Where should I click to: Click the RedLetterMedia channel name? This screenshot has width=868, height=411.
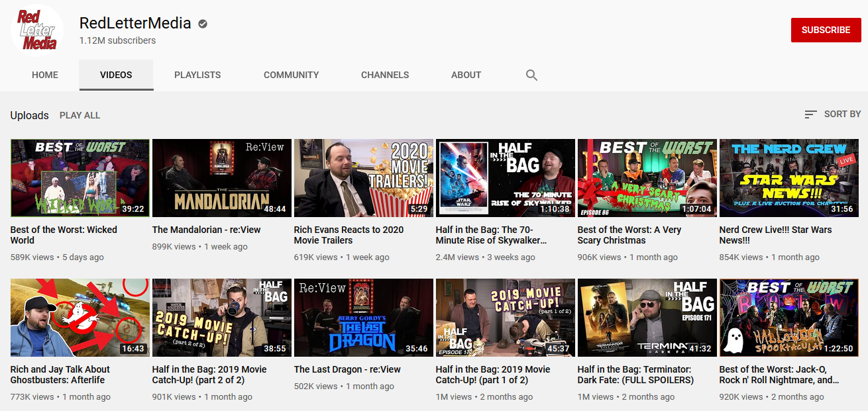click(135, 23)
